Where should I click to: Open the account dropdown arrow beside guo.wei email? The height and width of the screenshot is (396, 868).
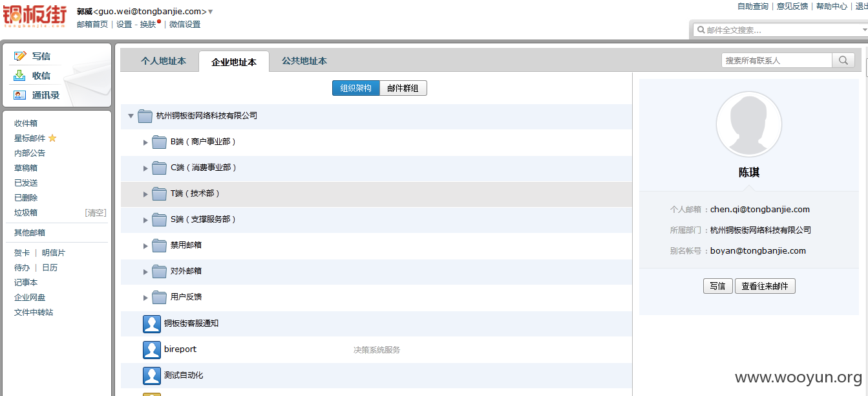coord(211,12)
